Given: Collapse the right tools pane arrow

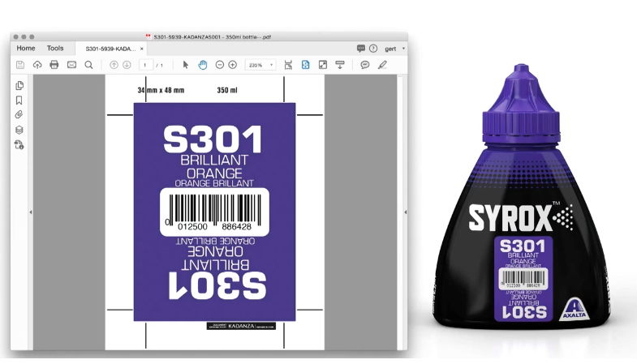Looking at the screenshot, I should (405, 212).
